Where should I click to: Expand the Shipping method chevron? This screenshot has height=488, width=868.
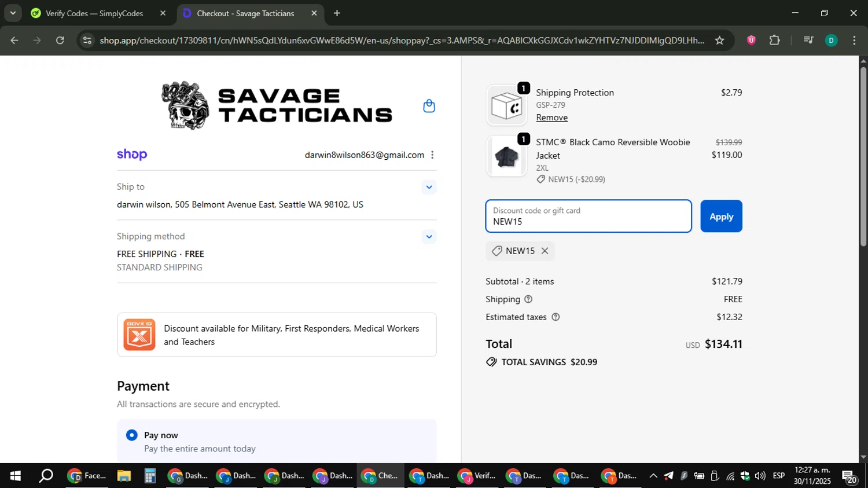[x=429, y=237]
